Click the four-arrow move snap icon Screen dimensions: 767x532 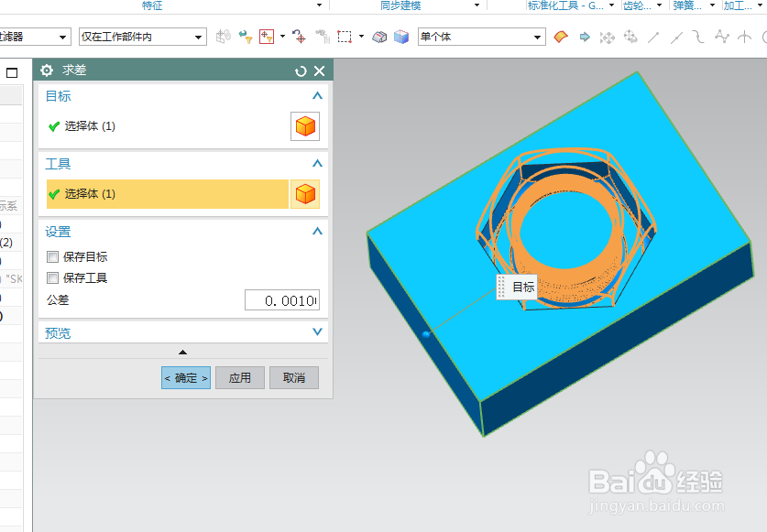[608, 38]
